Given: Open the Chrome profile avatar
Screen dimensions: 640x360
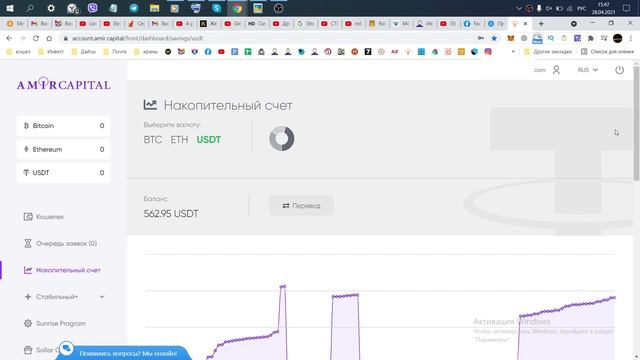Looking at the screenshot, I should coord(618,38).
